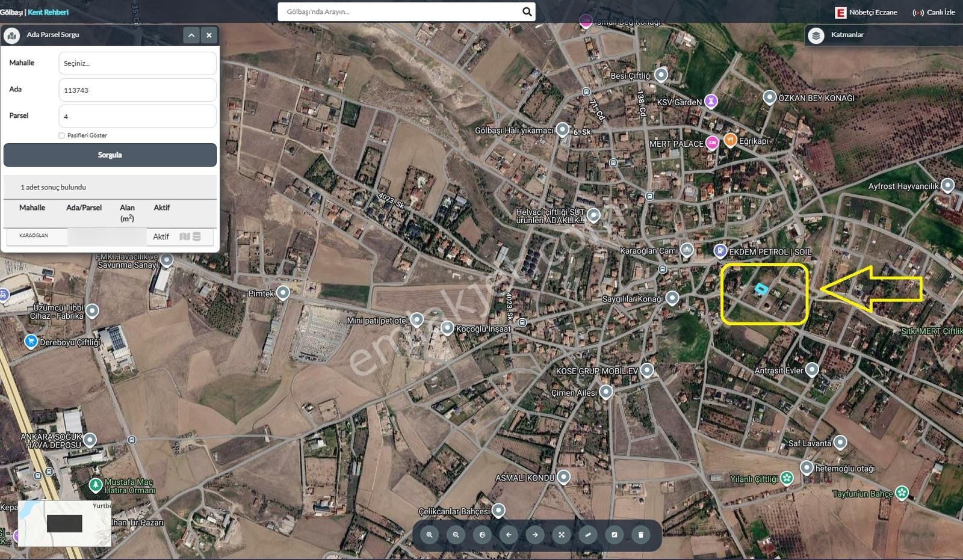
Task: Click the search magnifier icon
Action: coord(527,11)
